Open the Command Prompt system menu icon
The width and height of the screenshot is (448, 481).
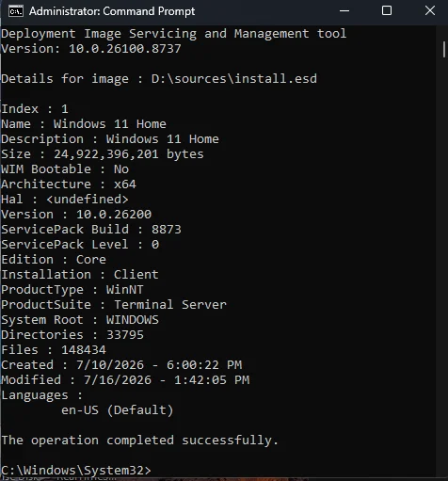coord(16,11)
